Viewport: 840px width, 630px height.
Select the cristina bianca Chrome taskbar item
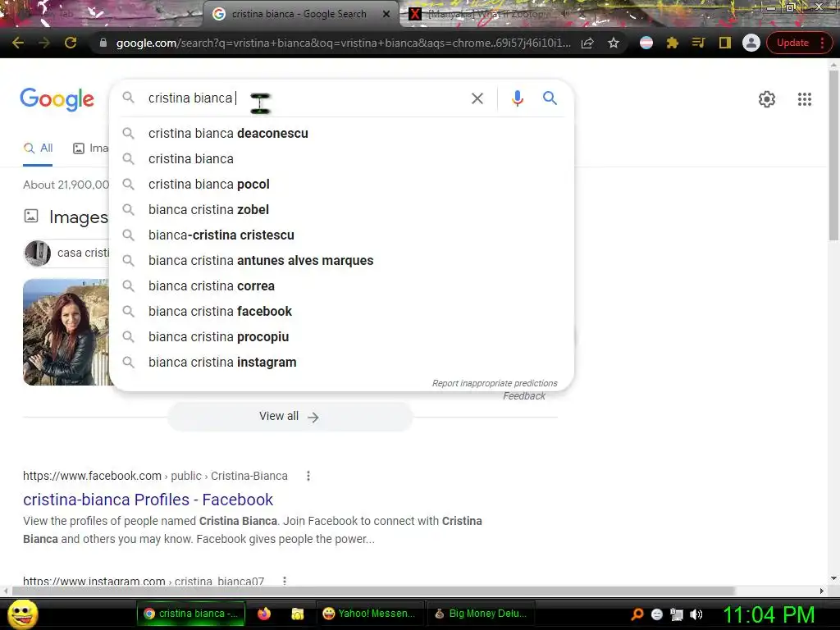click(x=191, y=614)
